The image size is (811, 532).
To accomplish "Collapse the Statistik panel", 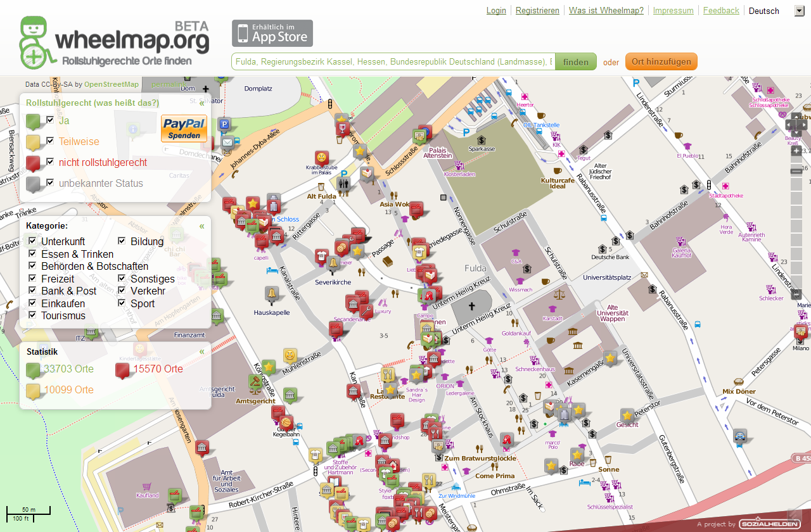I will click(202, 351).
